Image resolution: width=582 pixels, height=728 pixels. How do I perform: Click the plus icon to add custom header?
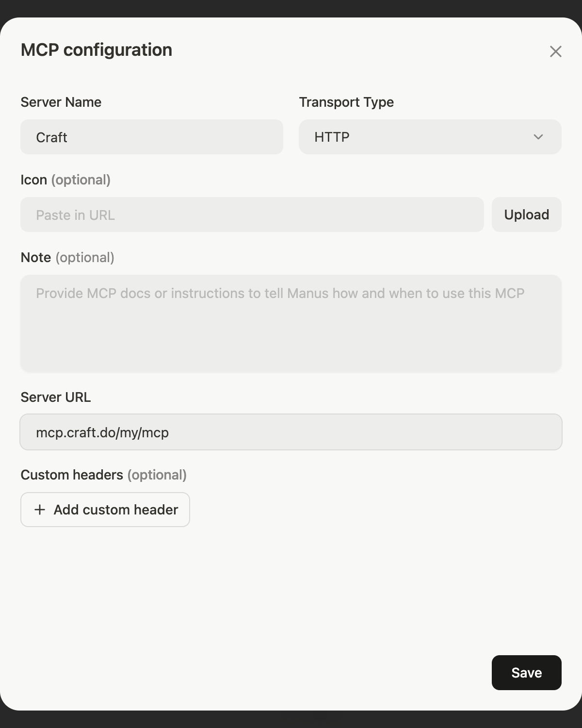pyautogui.click(x=39, y=510)
